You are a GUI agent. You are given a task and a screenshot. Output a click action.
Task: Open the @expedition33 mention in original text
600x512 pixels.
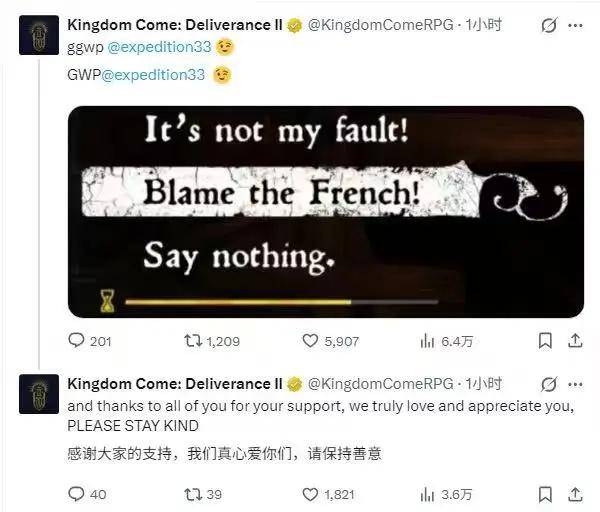[x=159, y=47]
